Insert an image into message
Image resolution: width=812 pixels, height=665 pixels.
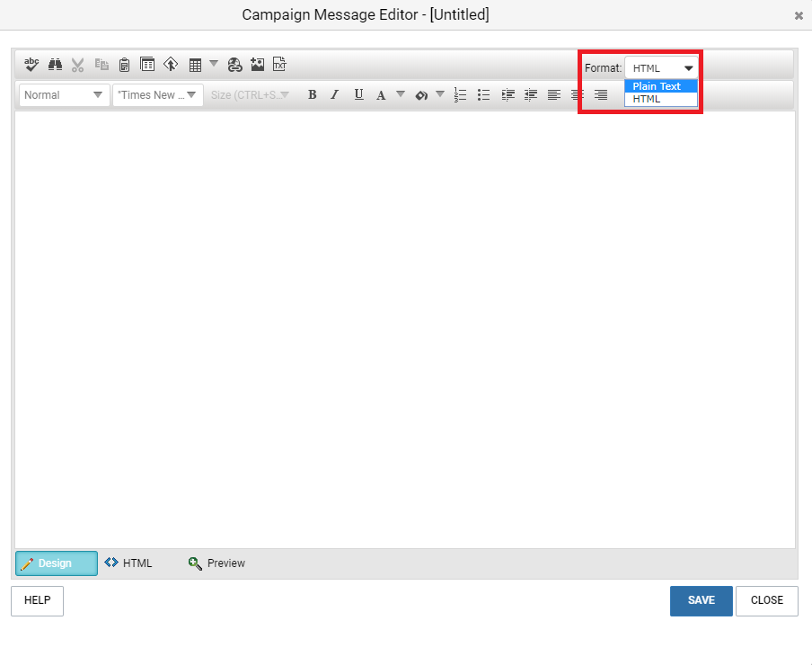point(258,65)
